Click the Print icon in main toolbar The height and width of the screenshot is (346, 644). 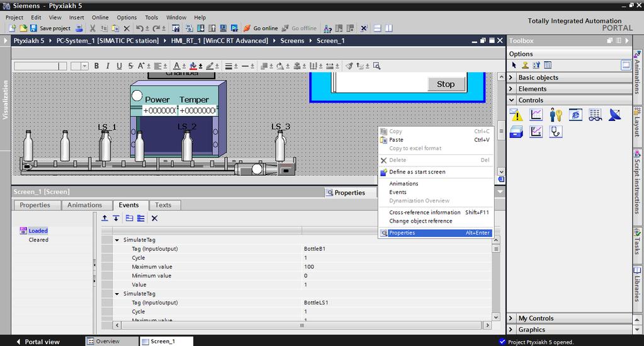point(79,28)
